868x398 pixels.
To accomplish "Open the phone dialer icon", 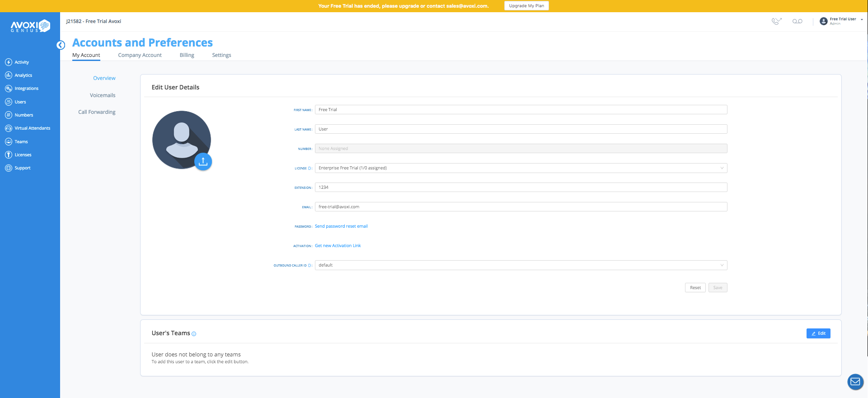I will pyautogui.click(x=776, y=21).
